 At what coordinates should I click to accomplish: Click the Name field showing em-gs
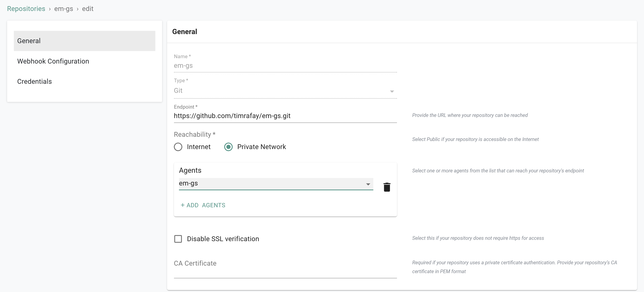click(285, 66)
